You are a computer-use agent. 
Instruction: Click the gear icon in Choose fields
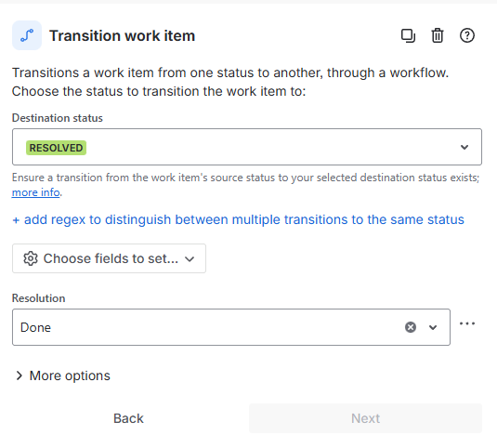[x=31, y=258]
